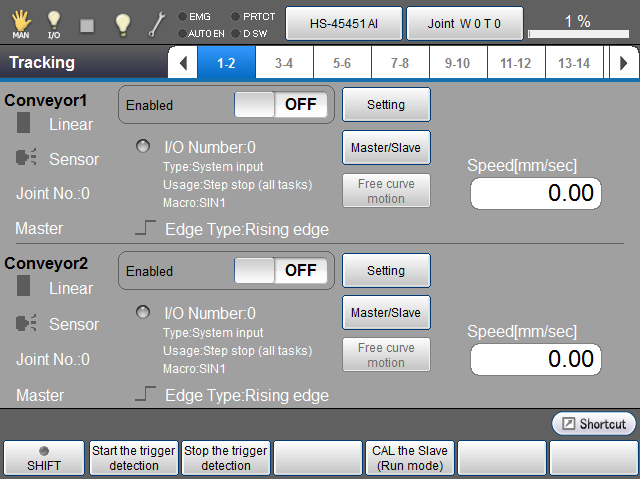Toggle Conveyor1 Enabled switch
The height and width of the screenshot is (479, 640).
[x=280, y=104]
